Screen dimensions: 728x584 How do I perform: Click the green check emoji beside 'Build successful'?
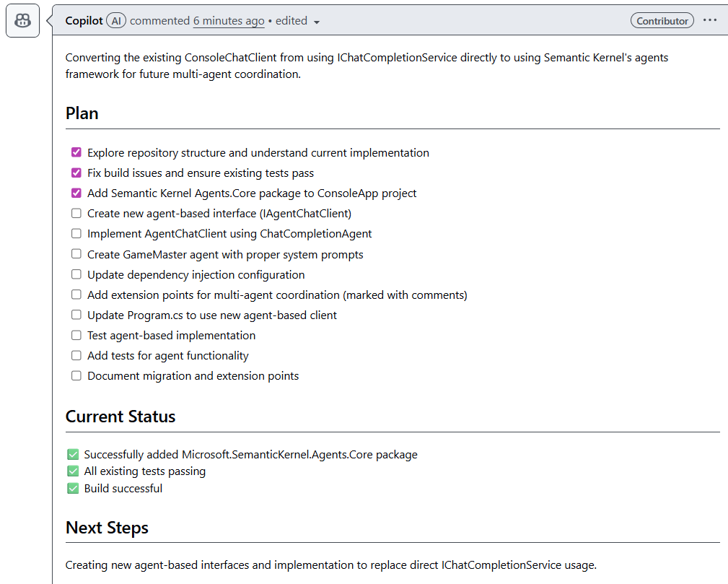coord(73,488)
